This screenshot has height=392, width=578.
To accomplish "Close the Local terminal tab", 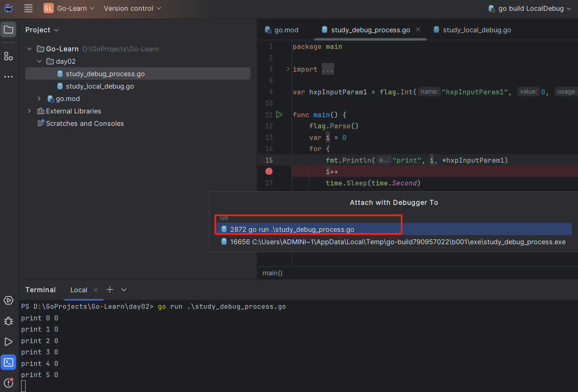I will coord(96,290).
